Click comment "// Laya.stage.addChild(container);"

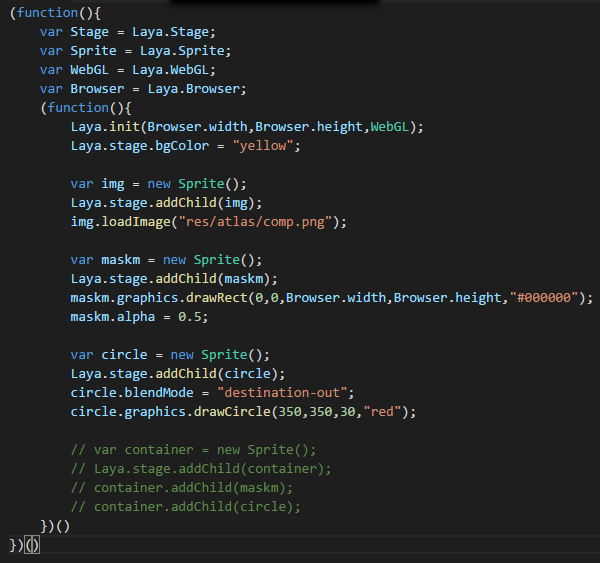click(201, 469)
